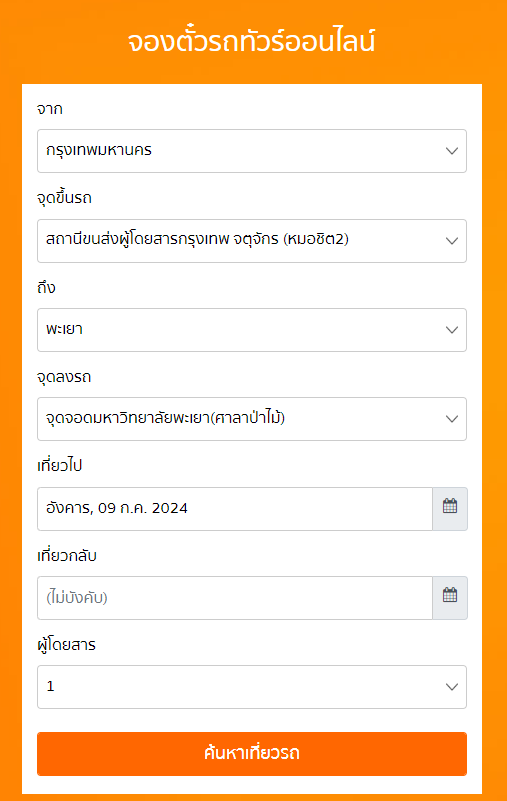Click the chevron arrow beside พะเยา
The width and height of the screenshot is (507, 801).
(x=452, y=330)
